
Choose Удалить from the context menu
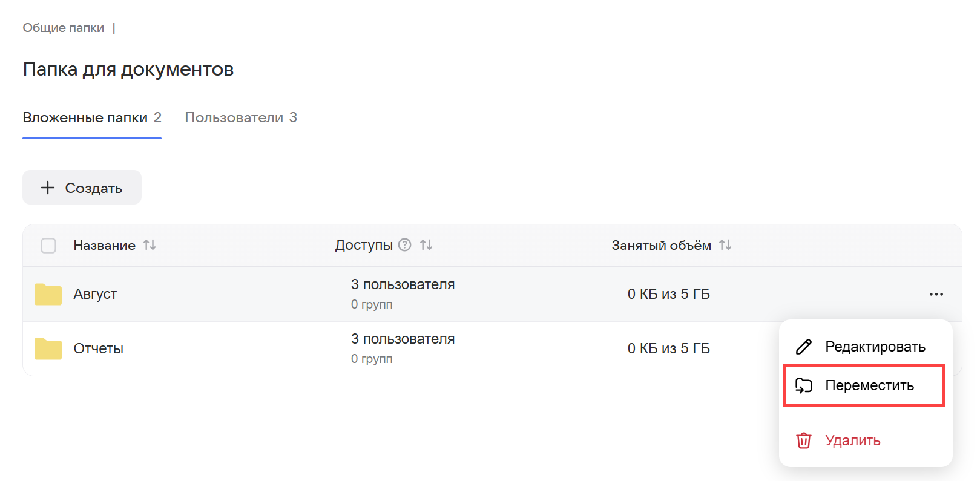852,440
